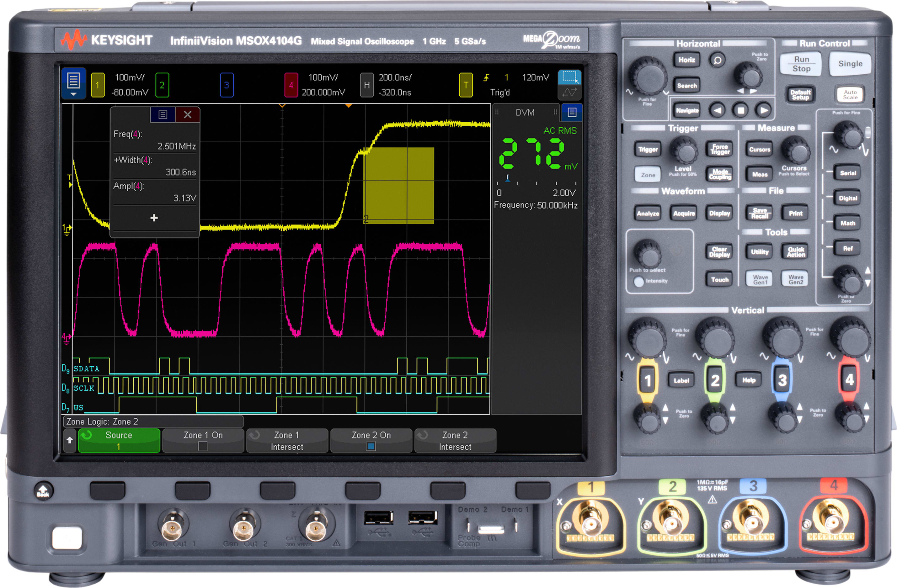Toggle the Zone 1 On checkbox
This screenshot has height=588, width=897.
tap(203, 446)
